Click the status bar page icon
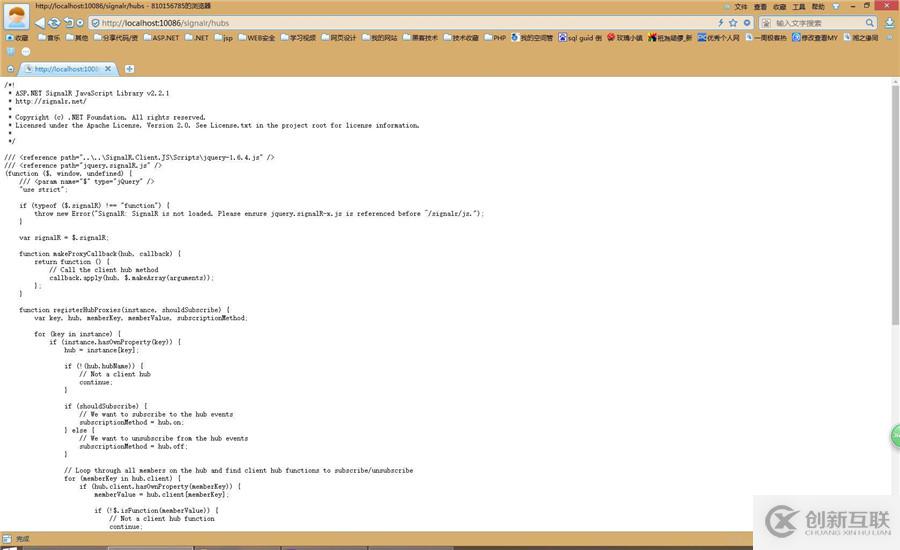Viewport: 900px width, 550px height. [6, 539]
